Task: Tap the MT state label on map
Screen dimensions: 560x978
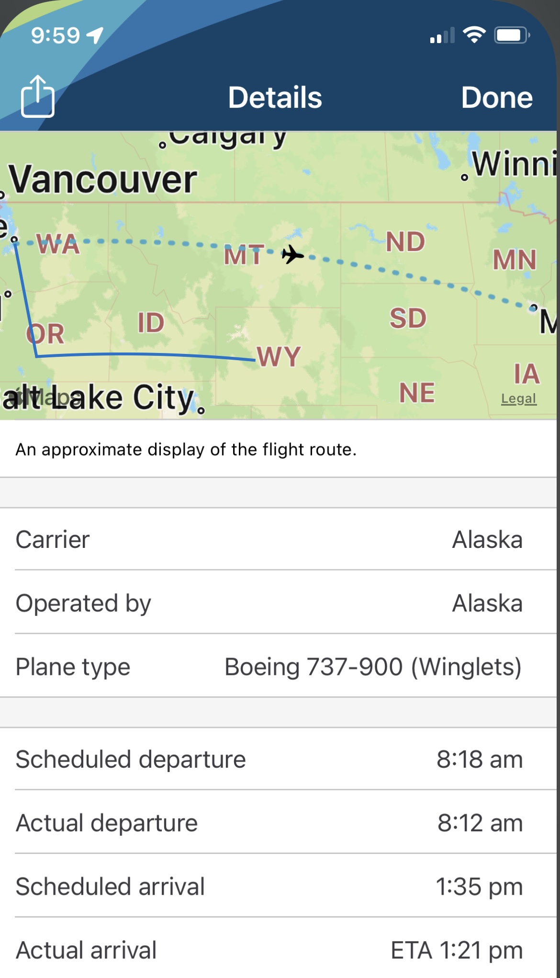Action: tap(244, 255)
